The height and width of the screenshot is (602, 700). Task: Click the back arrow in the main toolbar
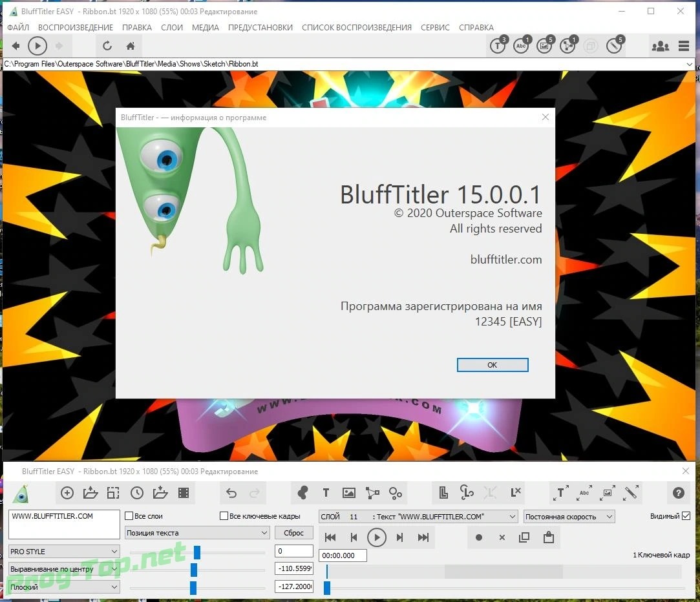point(16,45)
